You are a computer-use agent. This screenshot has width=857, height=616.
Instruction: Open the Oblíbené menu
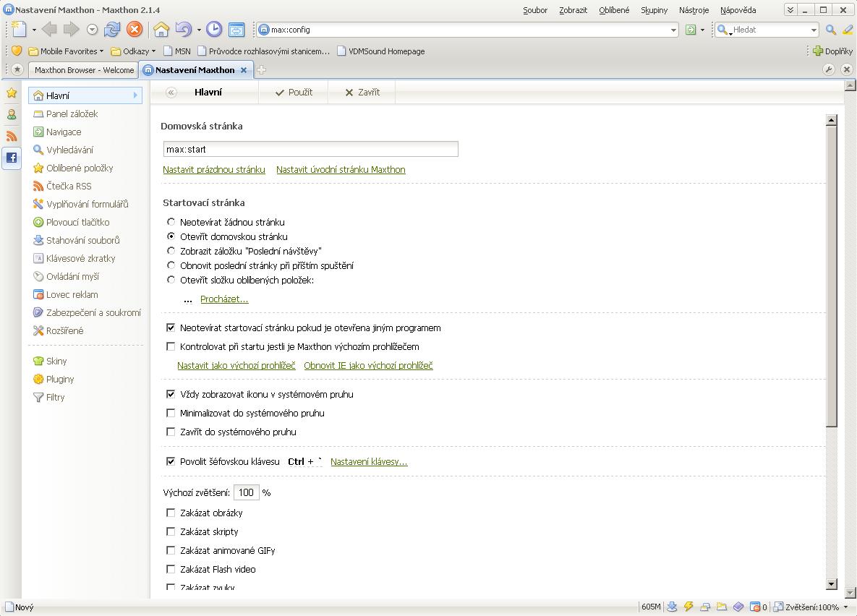point(614,10)
